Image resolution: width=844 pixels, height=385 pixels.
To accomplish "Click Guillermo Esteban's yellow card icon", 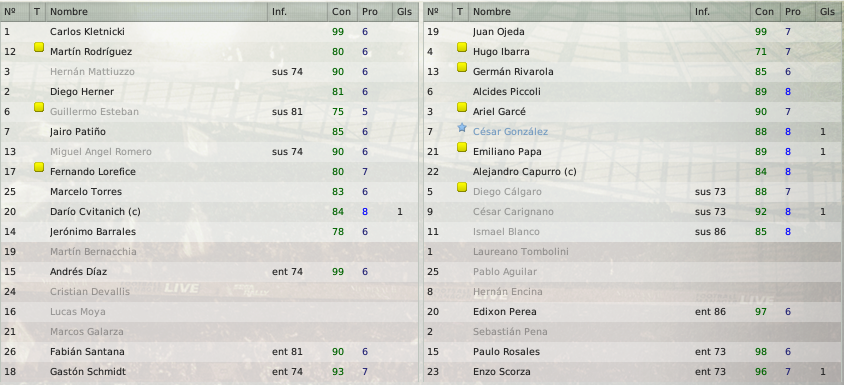I will point(39,107).
